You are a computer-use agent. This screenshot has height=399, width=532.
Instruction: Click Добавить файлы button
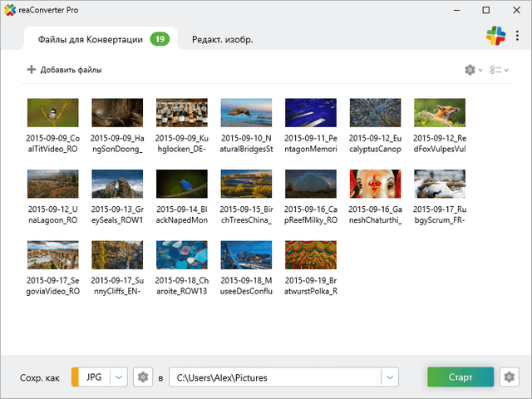[x=65, y=70]
